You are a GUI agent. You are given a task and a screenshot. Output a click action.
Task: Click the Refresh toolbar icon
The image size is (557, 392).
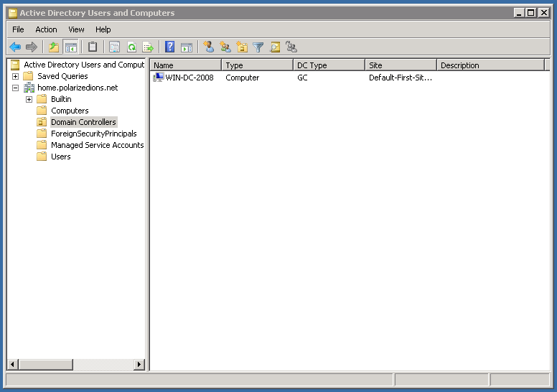point(131,47)
